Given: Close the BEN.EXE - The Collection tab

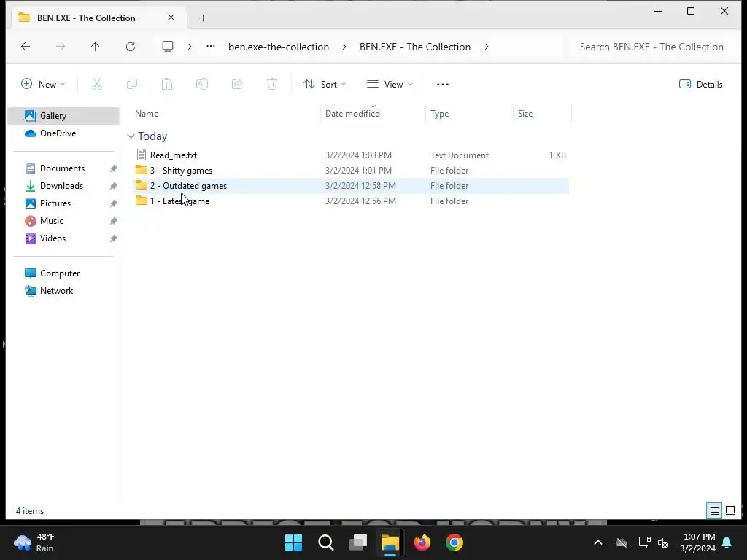Looking at the screenshot, I should (x=171, y=17).
